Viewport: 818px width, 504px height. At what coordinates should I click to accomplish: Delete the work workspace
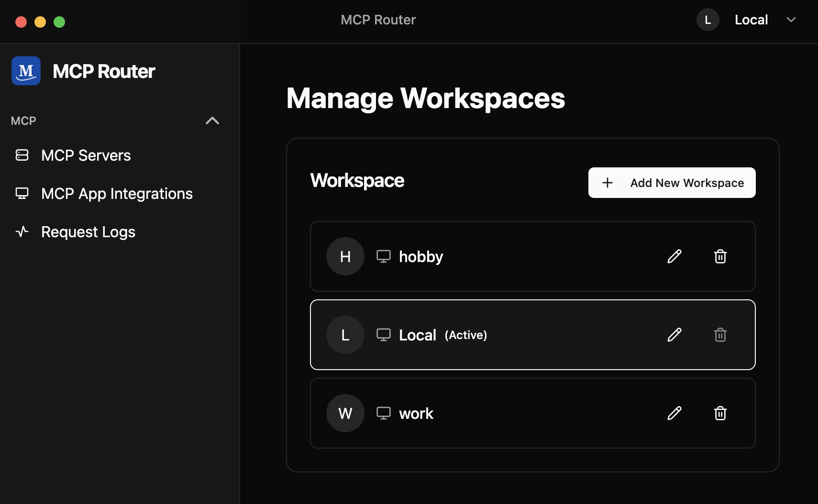[x=720, y=413]
